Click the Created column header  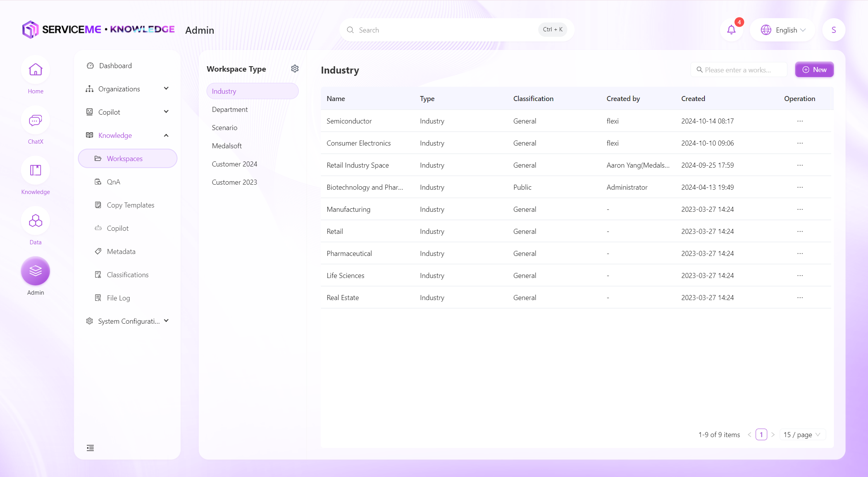pyautogui.click(x=693, y=98)
